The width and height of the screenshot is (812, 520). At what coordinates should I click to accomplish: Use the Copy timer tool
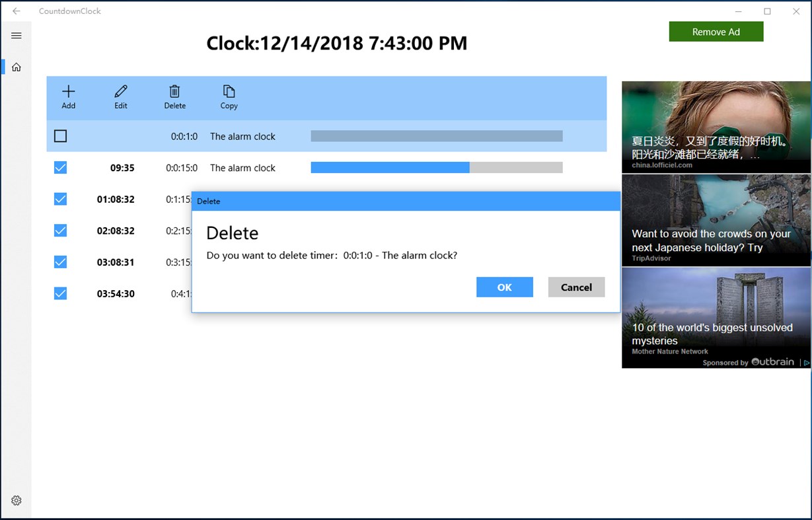[x=229, y=96]
